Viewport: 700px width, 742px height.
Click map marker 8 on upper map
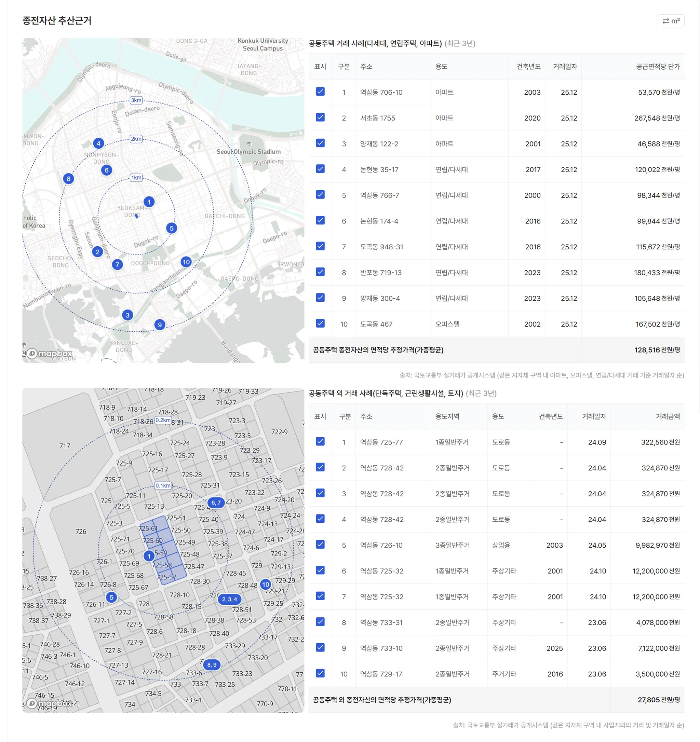[x=68, y=179]
